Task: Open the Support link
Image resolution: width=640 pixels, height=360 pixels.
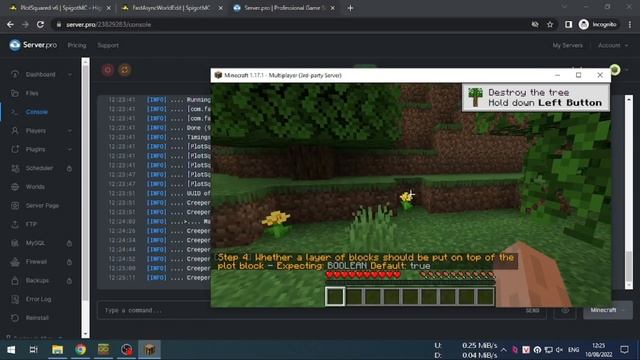Action: coord(108,45)
